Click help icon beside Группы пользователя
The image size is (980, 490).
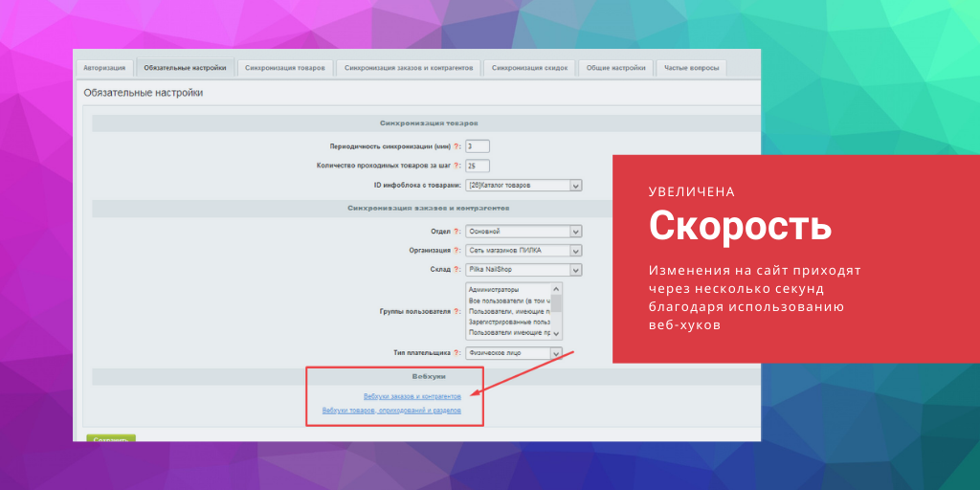pos(456,312)
